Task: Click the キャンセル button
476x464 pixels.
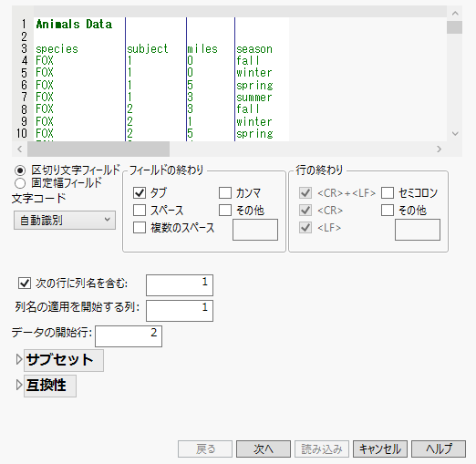Action: coord(380,449)
